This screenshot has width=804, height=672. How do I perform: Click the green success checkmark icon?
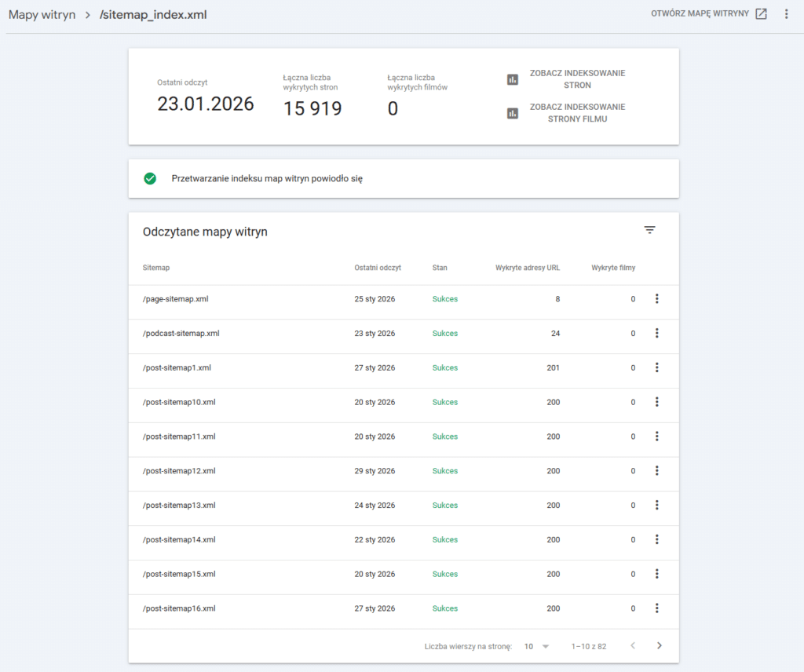150,178
